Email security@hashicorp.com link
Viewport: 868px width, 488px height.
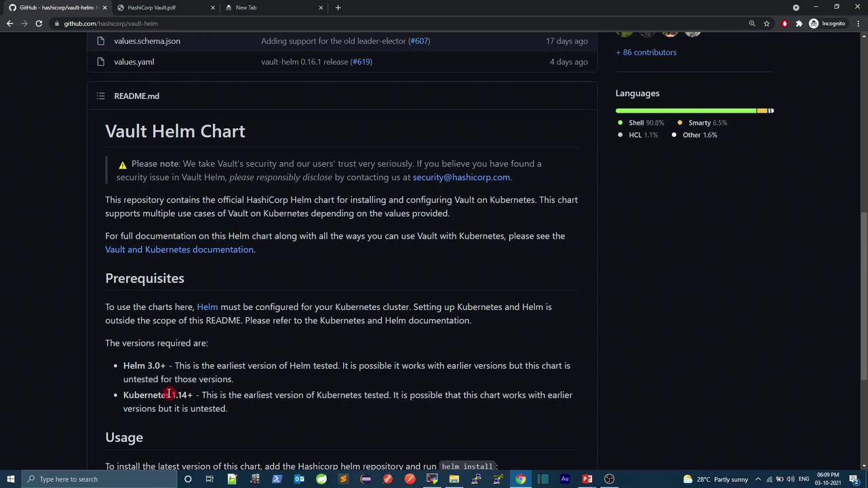point(461,178)
